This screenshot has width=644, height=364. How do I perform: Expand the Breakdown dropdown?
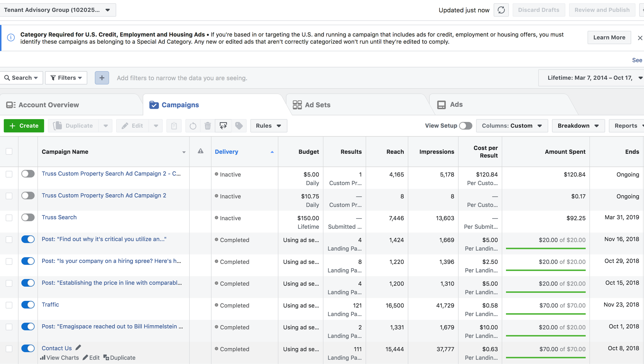coord(578,126)
